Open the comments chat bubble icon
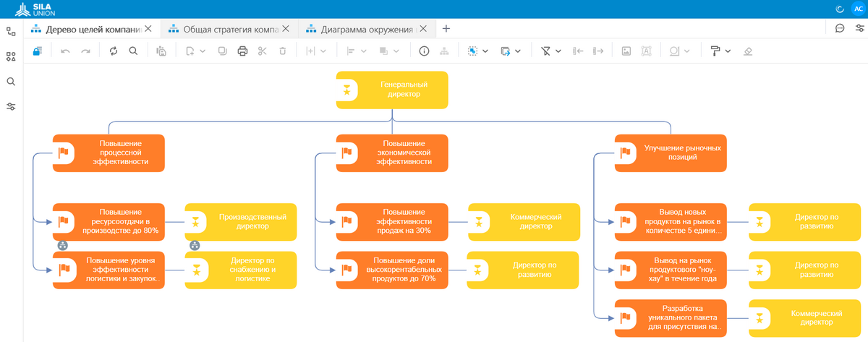 pos(840,29)
